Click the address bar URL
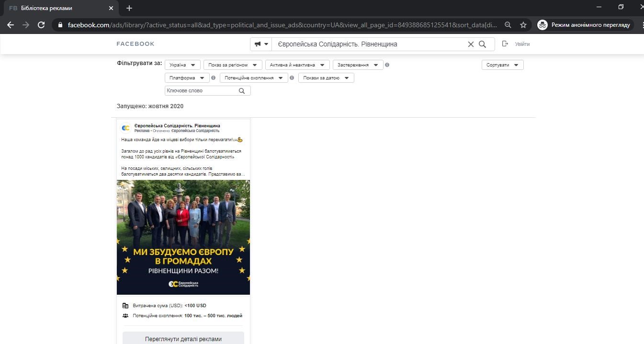644x344 pixels. 282,25
